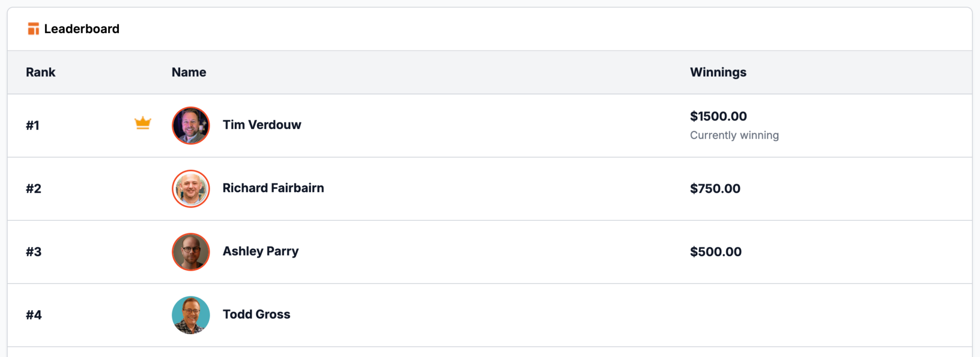
Task: Click the Currently winning status text
Action: tap(734, 136)
